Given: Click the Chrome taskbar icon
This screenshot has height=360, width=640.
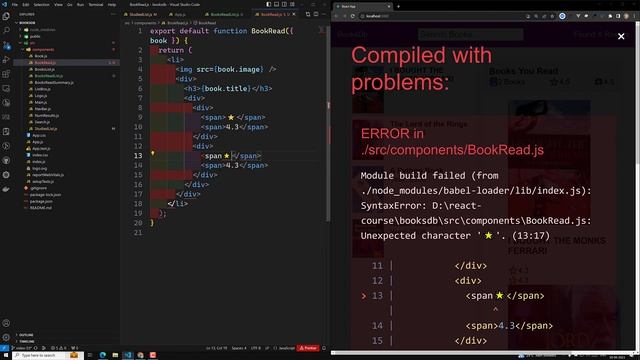Looking at the screenshot, I should tap(140, 355).
